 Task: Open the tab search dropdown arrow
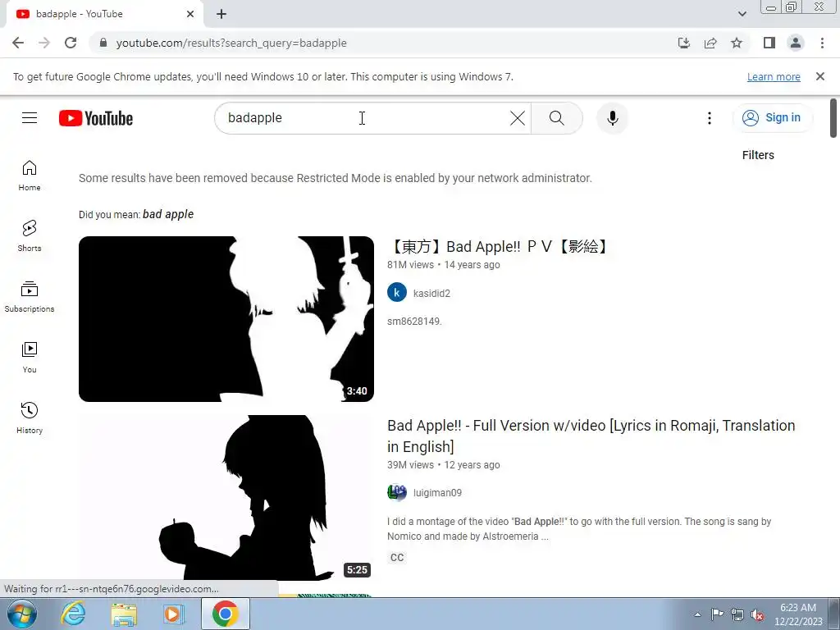[x=742, y=14]
